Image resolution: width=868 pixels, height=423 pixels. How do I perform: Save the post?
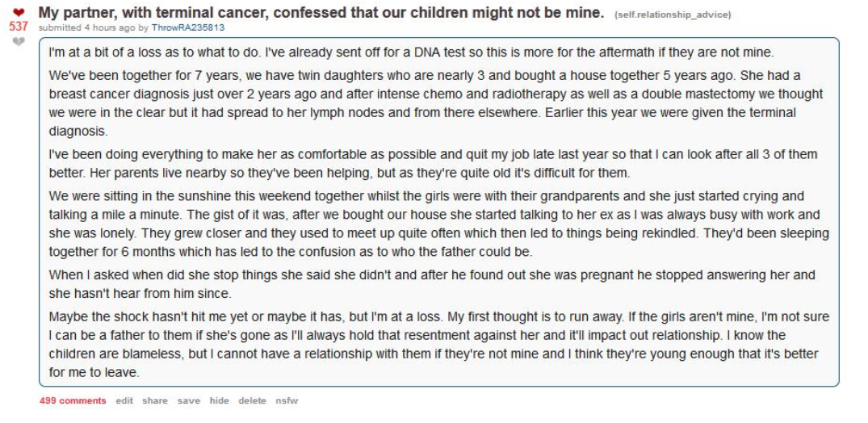(189, 401)
